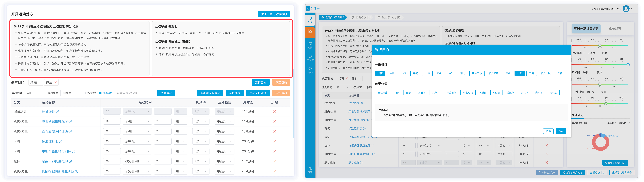The width and height of the screenshot is (644, 182).
Task: Click the play icon beside 原地沙包投掷练习
Action: click(70, 122)
